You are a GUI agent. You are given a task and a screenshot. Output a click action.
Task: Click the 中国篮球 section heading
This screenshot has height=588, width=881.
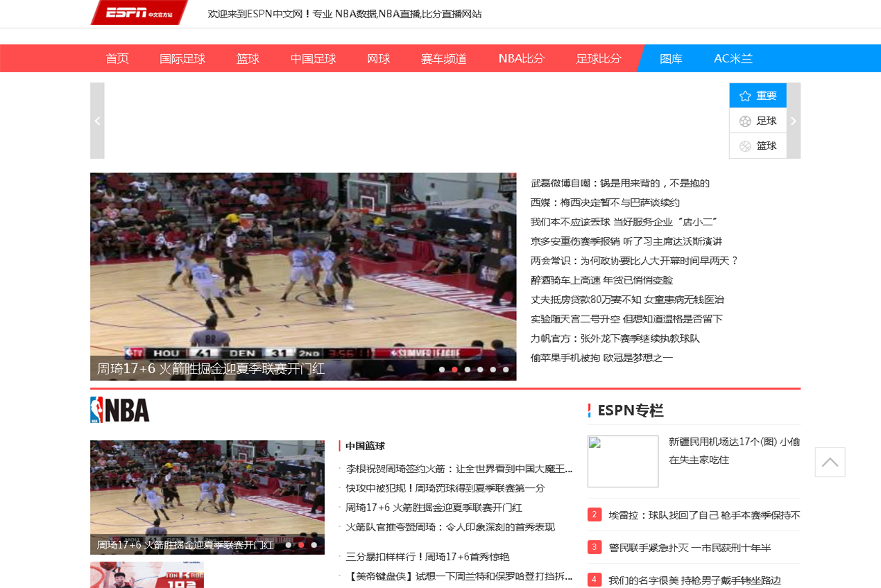click(365, 446)
